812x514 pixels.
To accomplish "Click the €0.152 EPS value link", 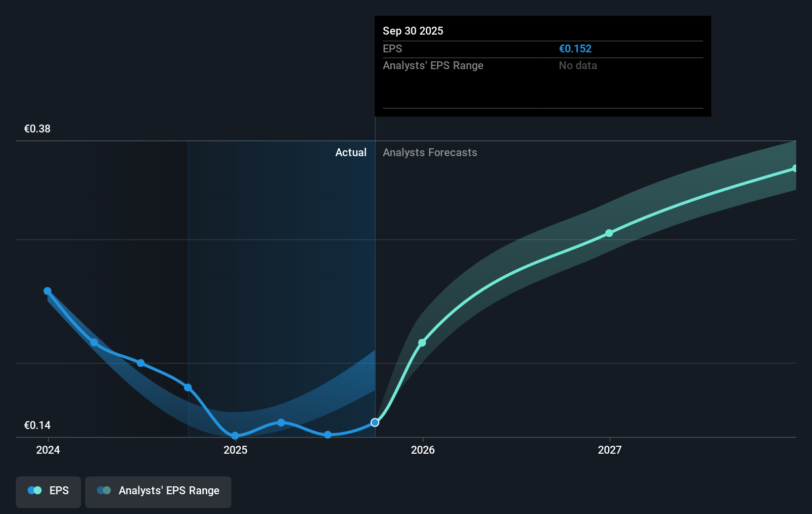I will pos(575,48).
